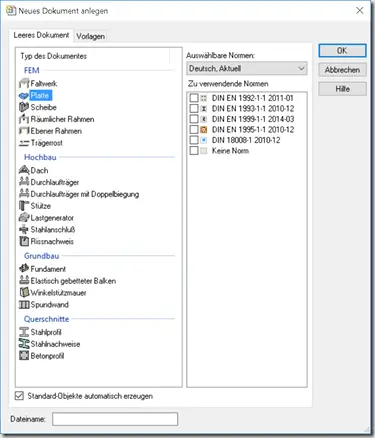Click the Dateiname input field

tap(115, 419)
